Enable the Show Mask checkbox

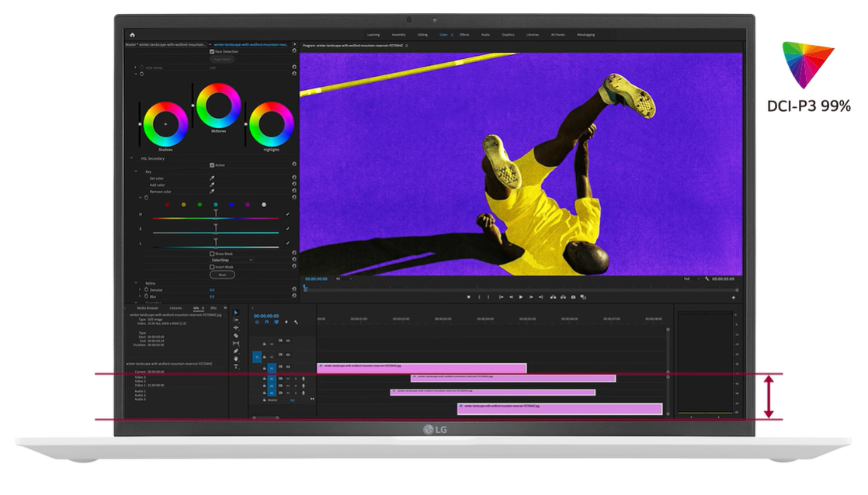[212, 254]
